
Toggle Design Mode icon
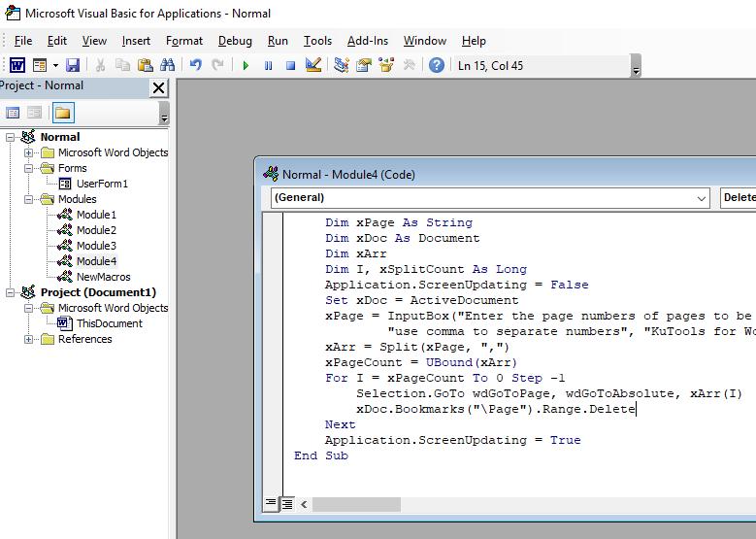pyautogui.click(x=312, y=65)
